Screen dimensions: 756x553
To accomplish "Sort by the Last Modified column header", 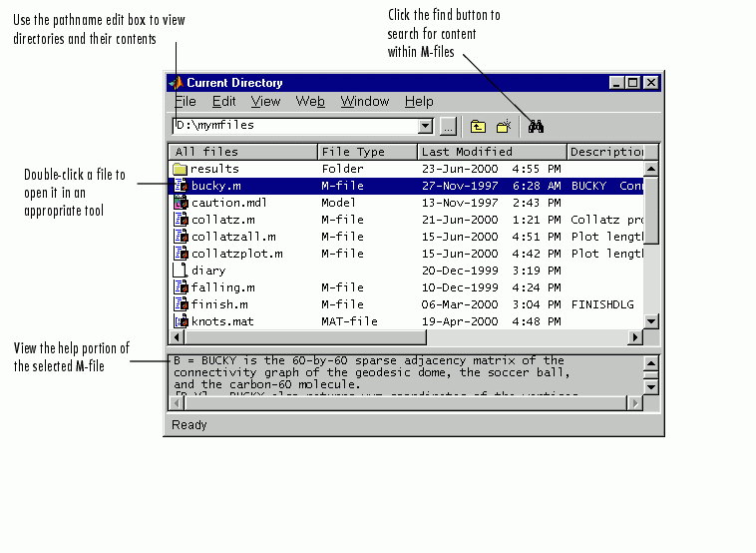I will click(x=492, y=152).
